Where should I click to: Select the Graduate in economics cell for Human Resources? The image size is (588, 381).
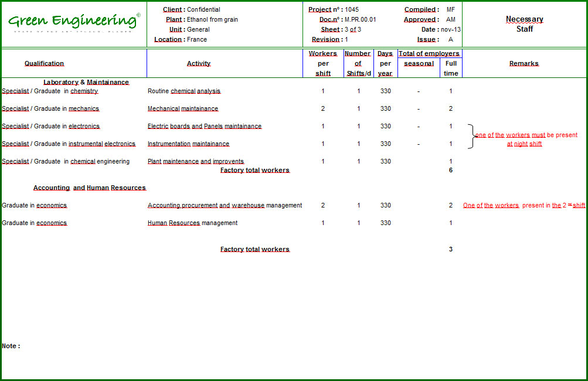35,223
